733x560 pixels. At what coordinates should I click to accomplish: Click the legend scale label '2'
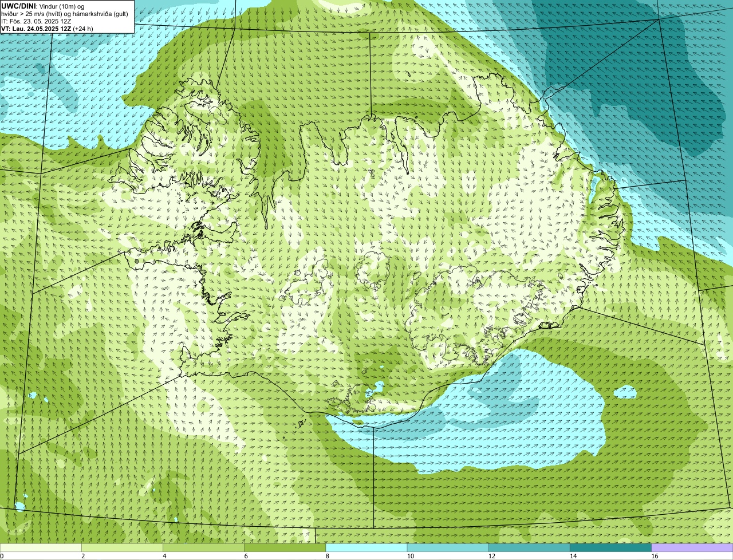[x=83, y=556]
